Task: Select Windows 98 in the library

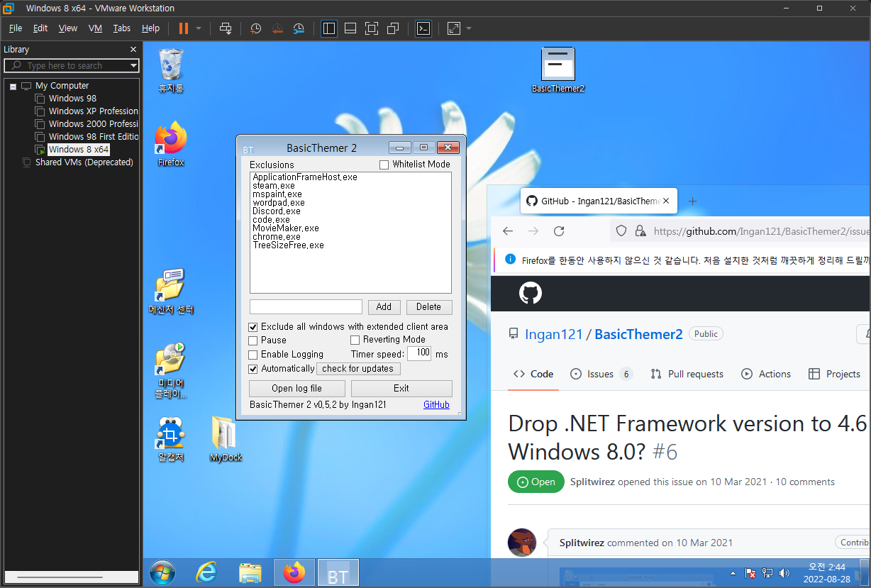Action: pyautogui.click(x=72, y=99)
